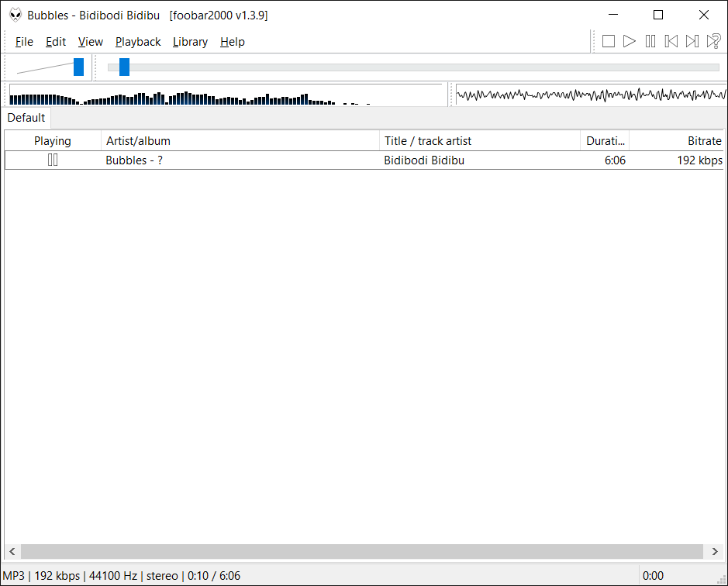Maximize the foobar2000 window
Viewport: 728px width, 586px height.
click(658, 15)
